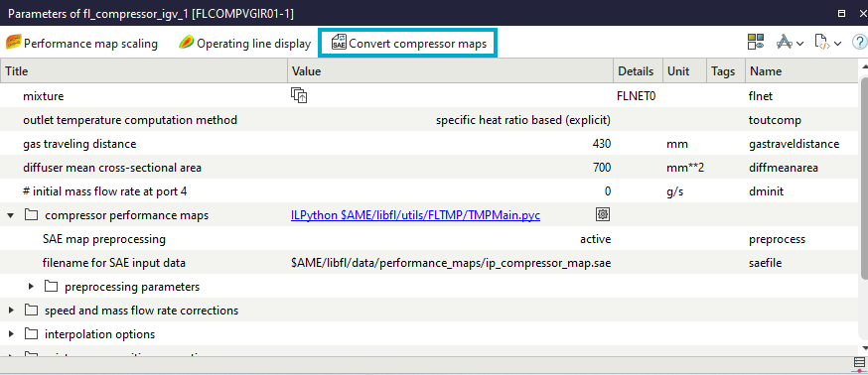Click g/s unit cell
The width and height of the screenshot is (868, 375).
tap(674, 191)
